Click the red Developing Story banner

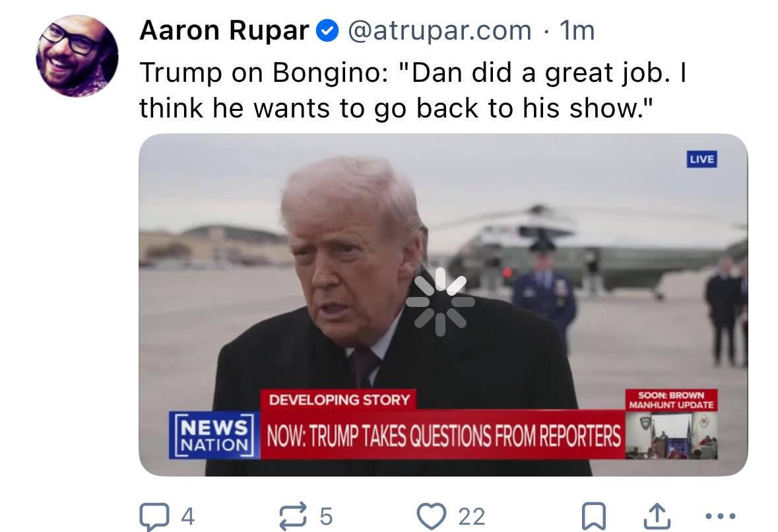(x=339, y=399)
